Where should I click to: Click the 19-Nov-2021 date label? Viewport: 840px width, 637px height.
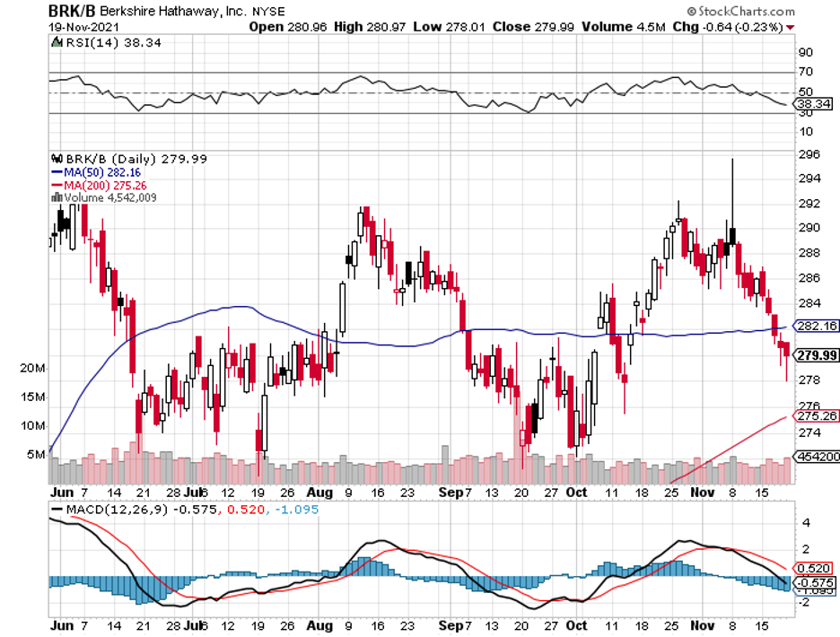pyautogui.click(x=84, y=27)
